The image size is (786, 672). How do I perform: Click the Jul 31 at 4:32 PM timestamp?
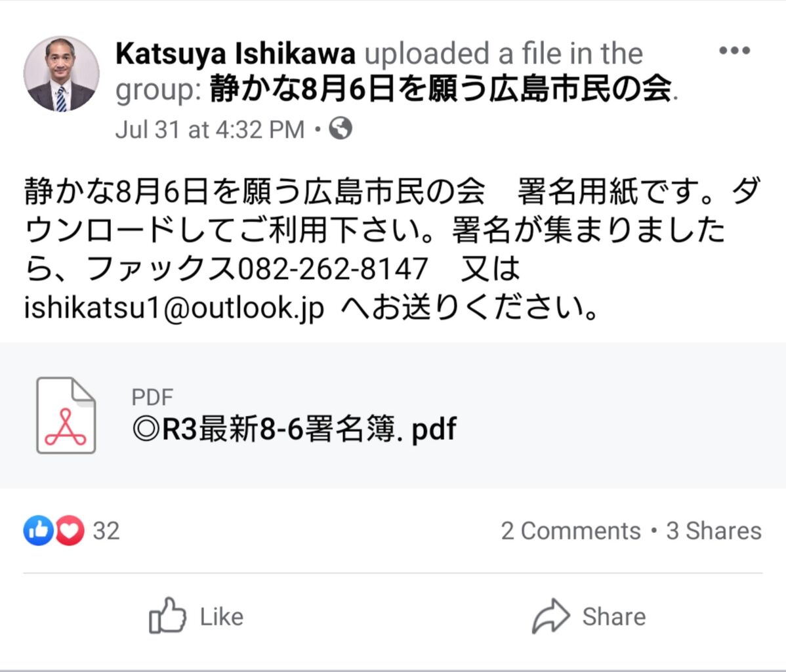pos(210,129)
